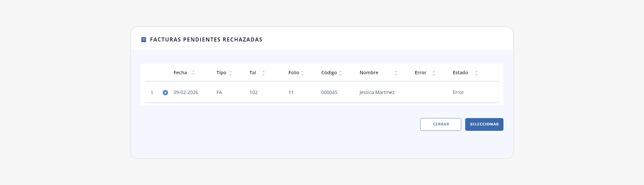
Task: Sort table by Estado column arrows
Action: point(476,73)
